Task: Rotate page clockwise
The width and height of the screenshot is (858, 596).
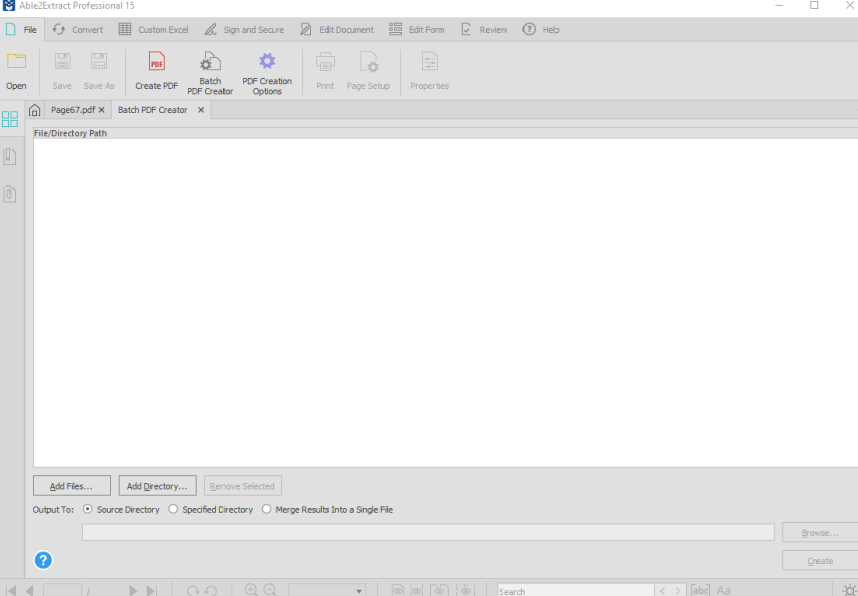Action: coord(193,591)
